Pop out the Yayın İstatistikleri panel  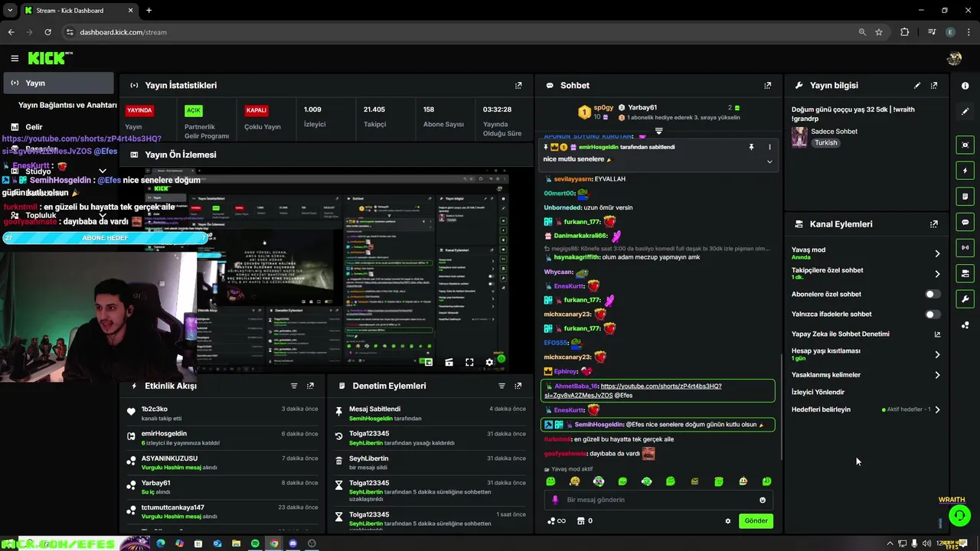coord(518,86)
